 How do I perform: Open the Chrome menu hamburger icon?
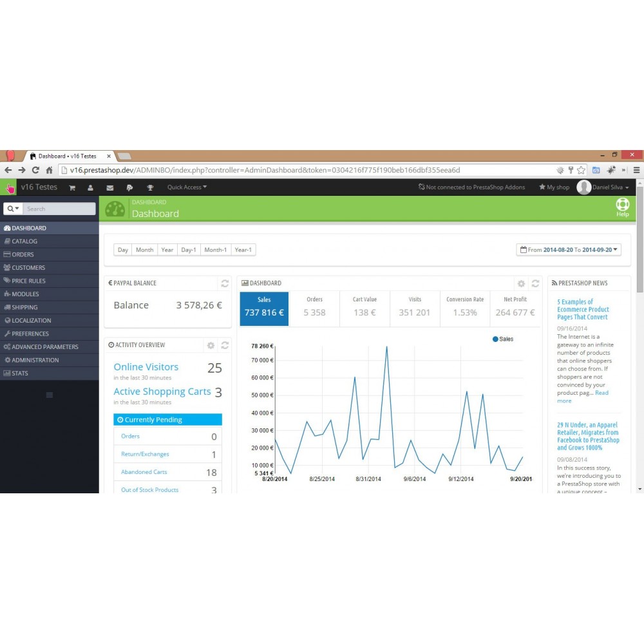click(636, 170)
